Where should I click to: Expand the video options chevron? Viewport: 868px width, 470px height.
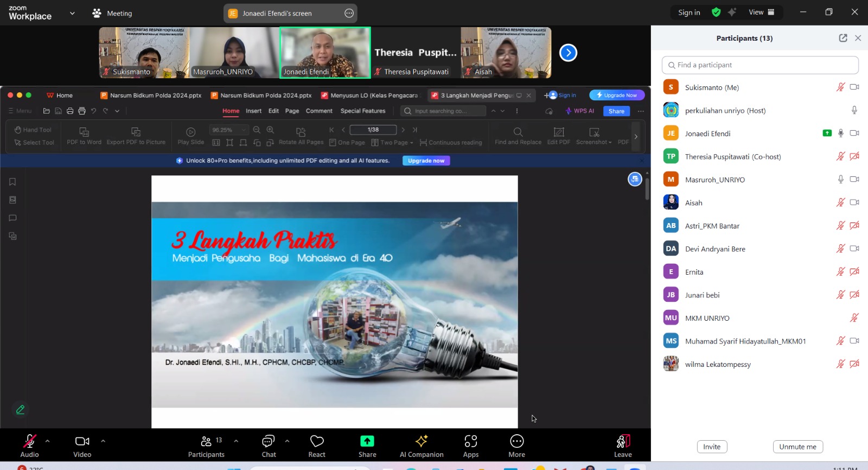point(103,441)
